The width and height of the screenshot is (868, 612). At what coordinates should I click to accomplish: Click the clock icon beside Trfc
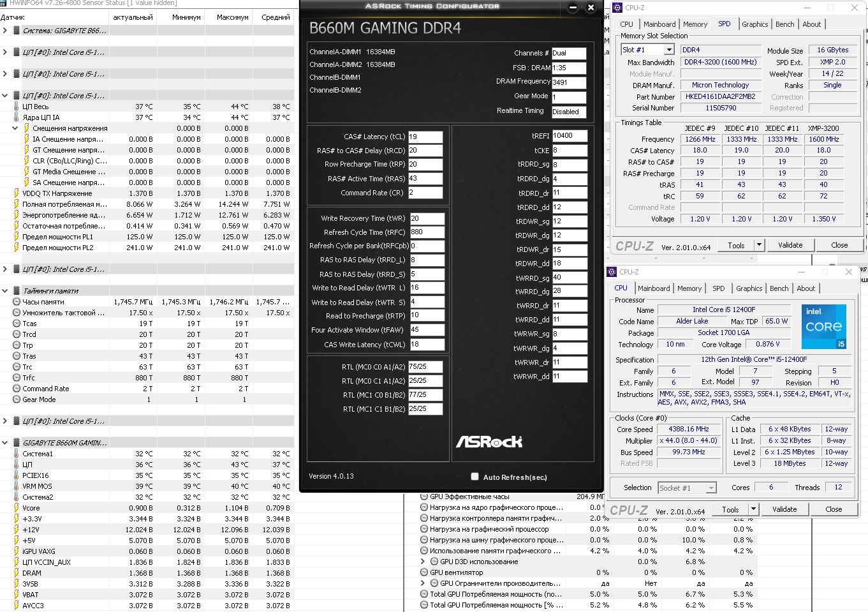[x=17, y=378]
